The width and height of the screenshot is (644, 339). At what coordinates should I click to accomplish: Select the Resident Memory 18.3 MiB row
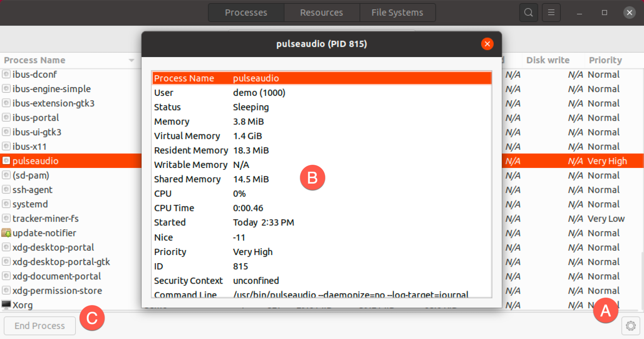click(x=322, y=150)
